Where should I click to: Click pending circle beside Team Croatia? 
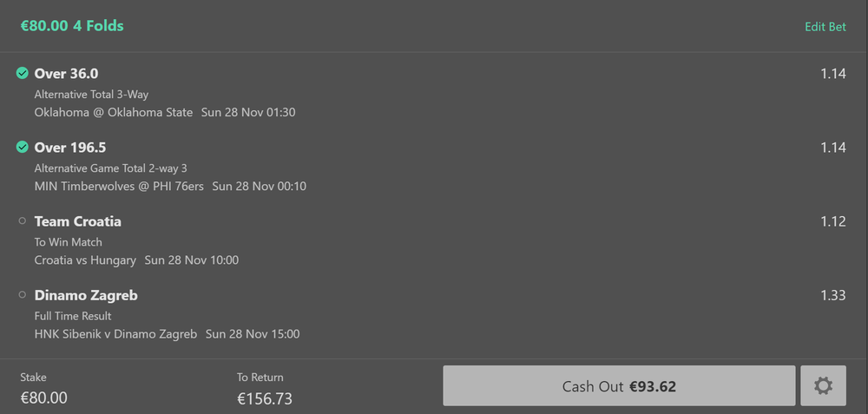tap(23, 221)
